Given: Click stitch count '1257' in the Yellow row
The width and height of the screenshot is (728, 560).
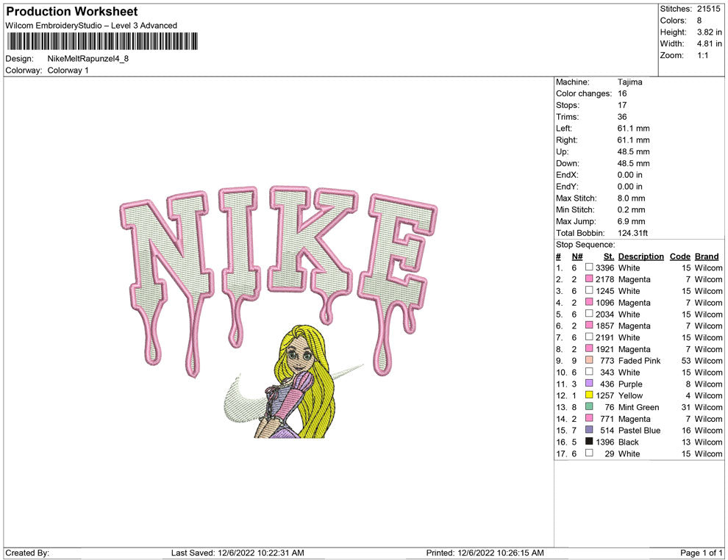Looking at the screenshot, I should (x=605, y=396).
